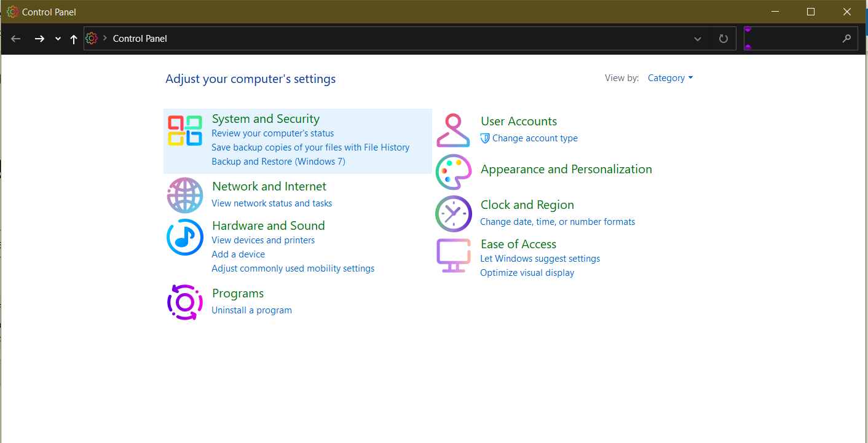Viewport: 868px width, 443px height.
Task: Open the Clock and Region clock icon
Action: pyautogui.click(x=453, y=213)
